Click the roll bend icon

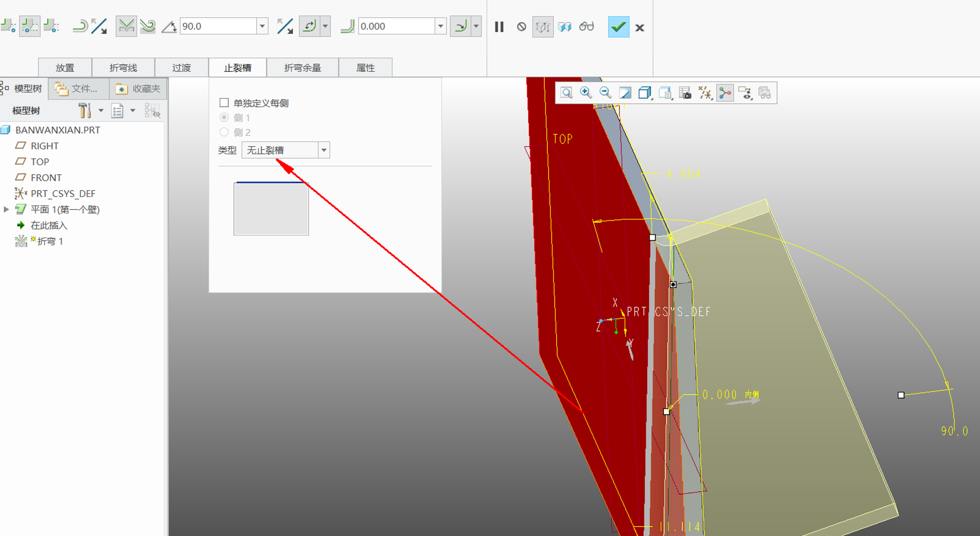(x=79, y=26)
